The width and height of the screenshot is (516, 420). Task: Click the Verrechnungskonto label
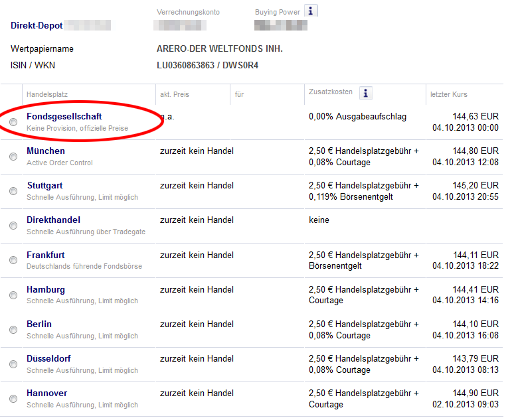click(x=188, y=12)
